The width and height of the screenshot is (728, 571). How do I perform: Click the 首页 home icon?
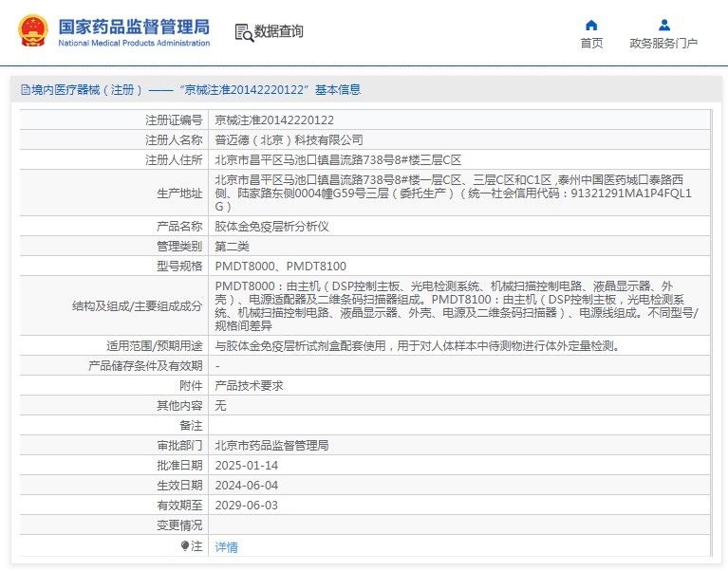click(x=591, y=25)
